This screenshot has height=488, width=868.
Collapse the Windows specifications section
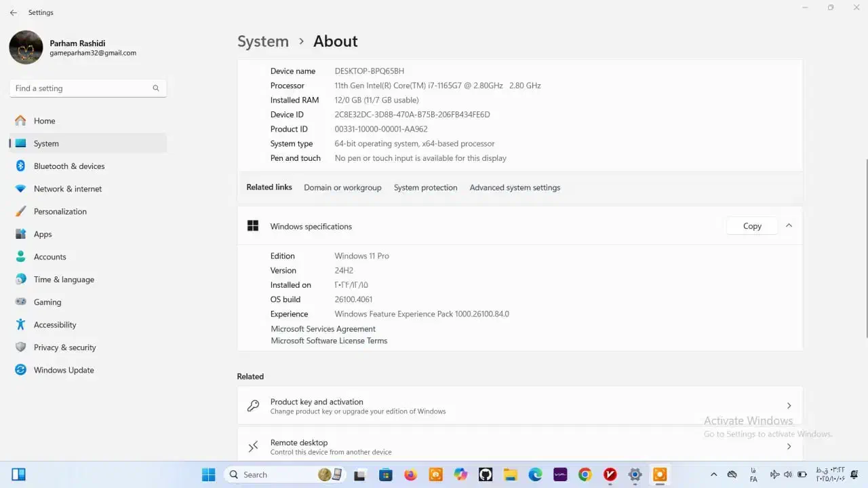(789, 226)
